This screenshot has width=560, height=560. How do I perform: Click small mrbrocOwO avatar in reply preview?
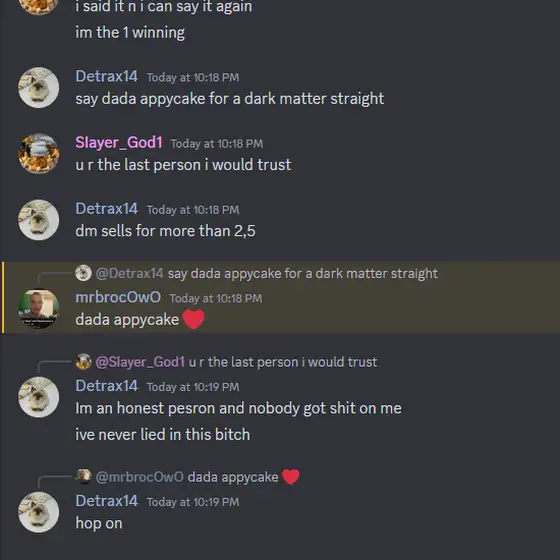point(84,477)
